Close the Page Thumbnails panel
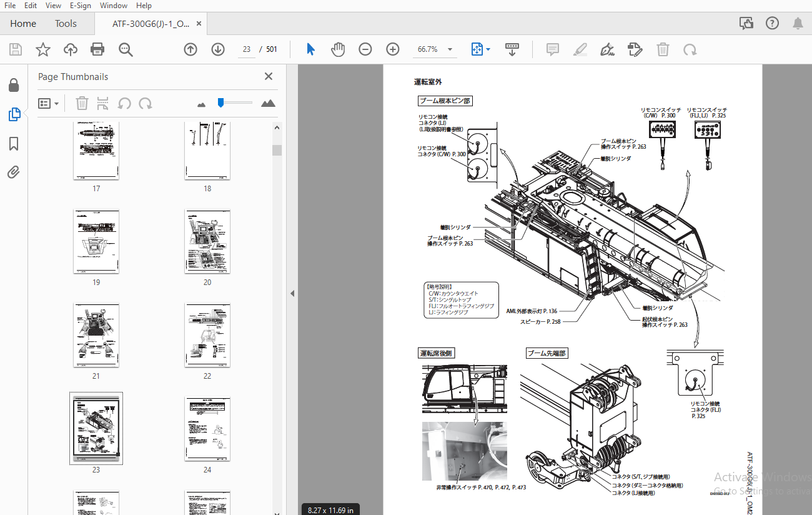 [269, 76]
